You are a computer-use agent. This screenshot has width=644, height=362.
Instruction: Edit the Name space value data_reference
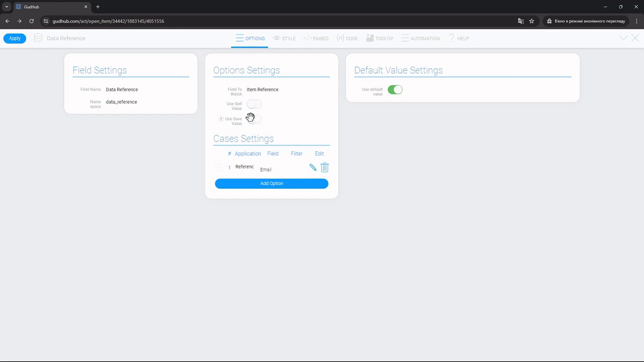[122, 102]
